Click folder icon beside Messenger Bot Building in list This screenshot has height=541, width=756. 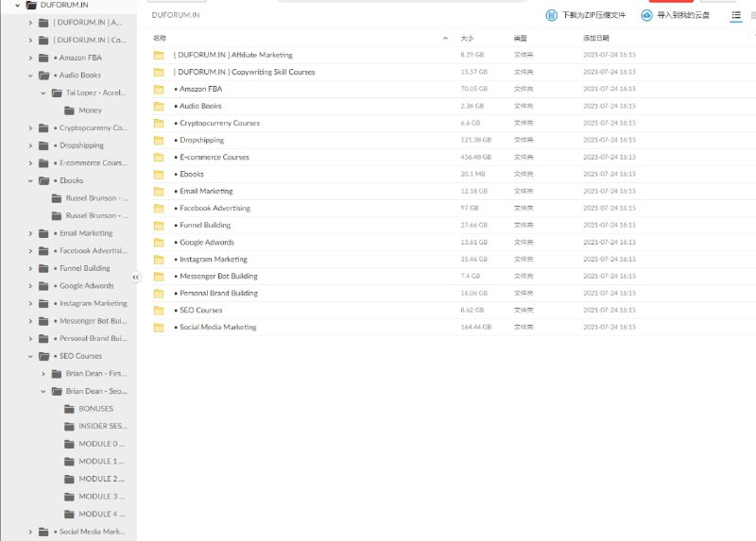click(x=159, y=277)
